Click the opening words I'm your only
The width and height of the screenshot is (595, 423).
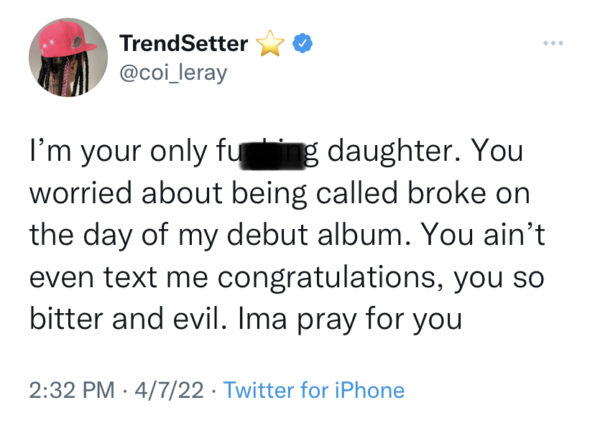coord(118,152)
